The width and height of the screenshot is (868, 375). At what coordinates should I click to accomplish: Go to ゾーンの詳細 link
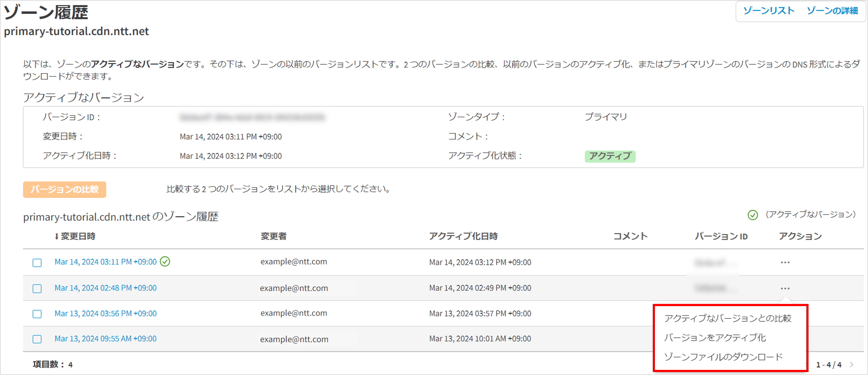[x=832, y=11]
